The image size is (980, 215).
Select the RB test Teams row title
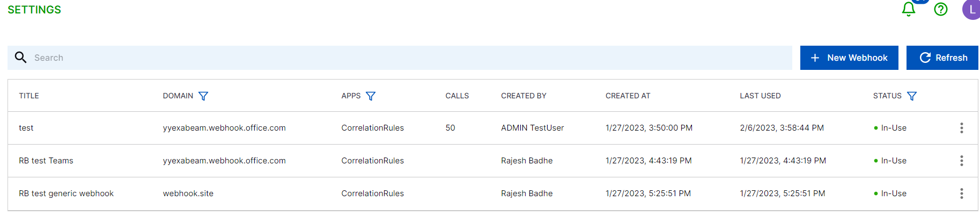[46, 161]
